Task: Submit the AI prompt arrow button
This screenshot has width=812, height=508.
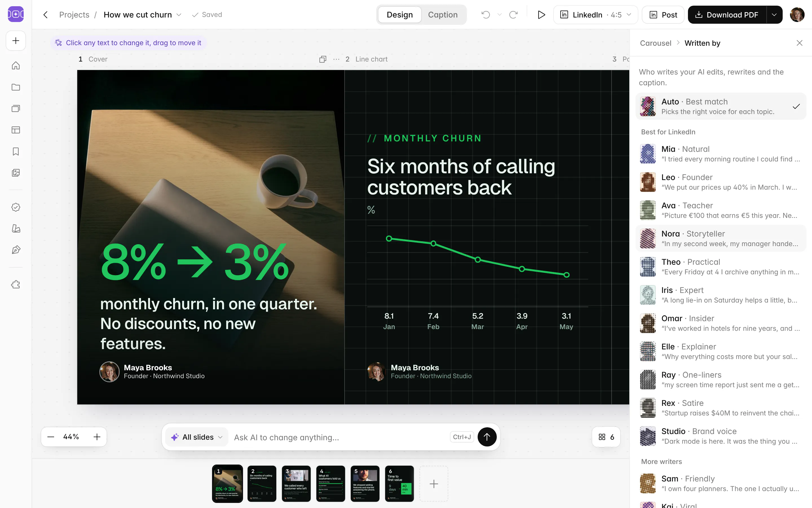Action: [487, 437]
